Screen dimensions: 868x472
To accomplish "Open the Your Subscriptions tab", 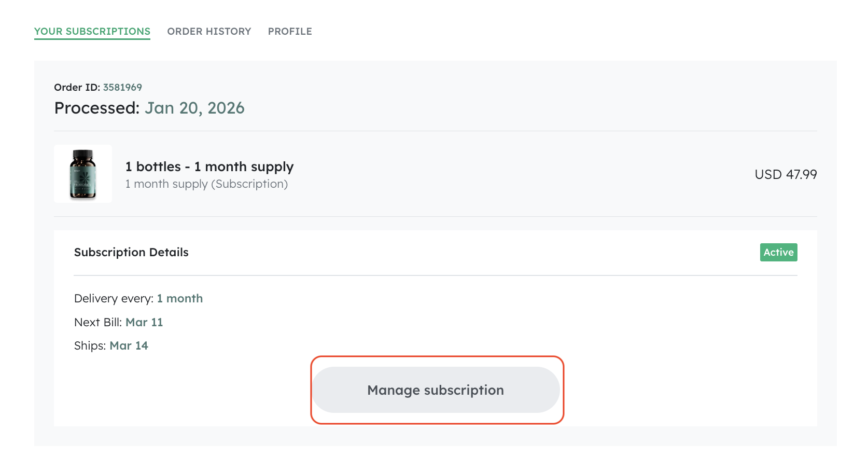I will click(x=92, y=32).
